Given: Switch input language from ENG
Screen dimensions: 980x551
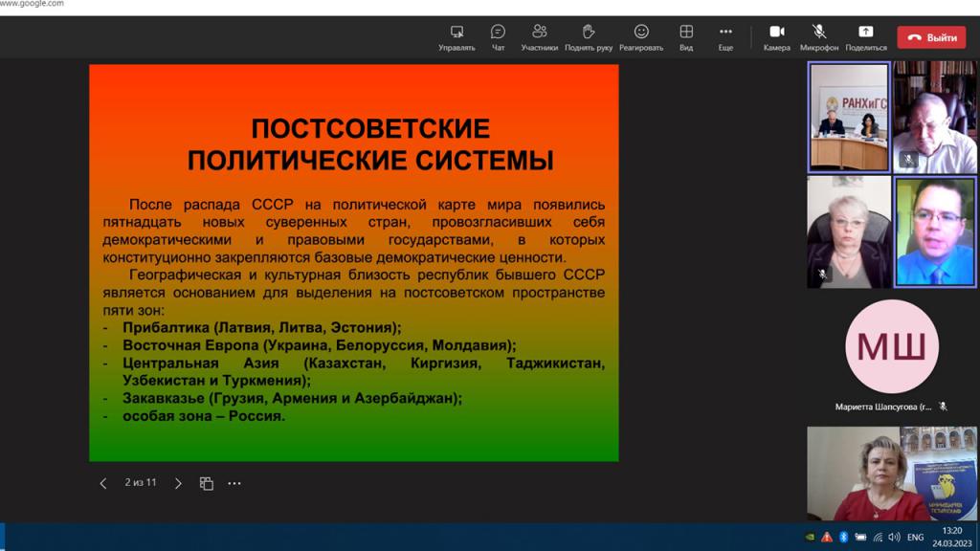Looking at the screenshot, I should 916,538.
